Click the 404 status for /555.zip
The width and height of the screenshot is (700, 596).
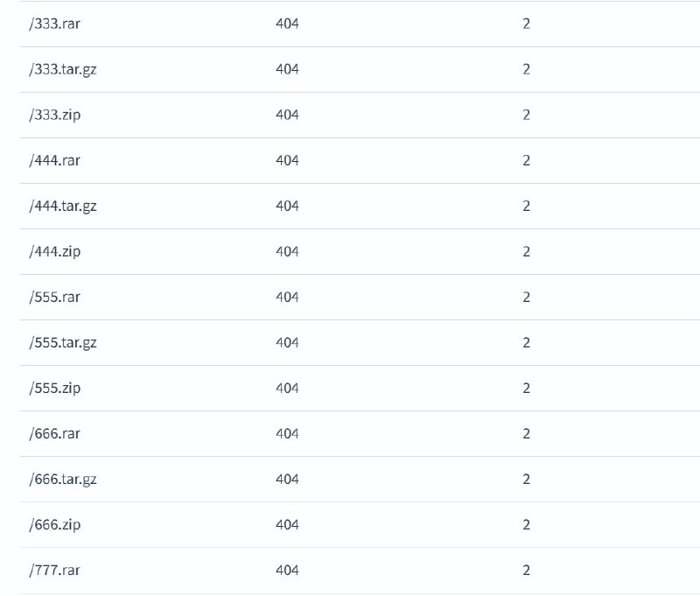(x=287, y=388)
